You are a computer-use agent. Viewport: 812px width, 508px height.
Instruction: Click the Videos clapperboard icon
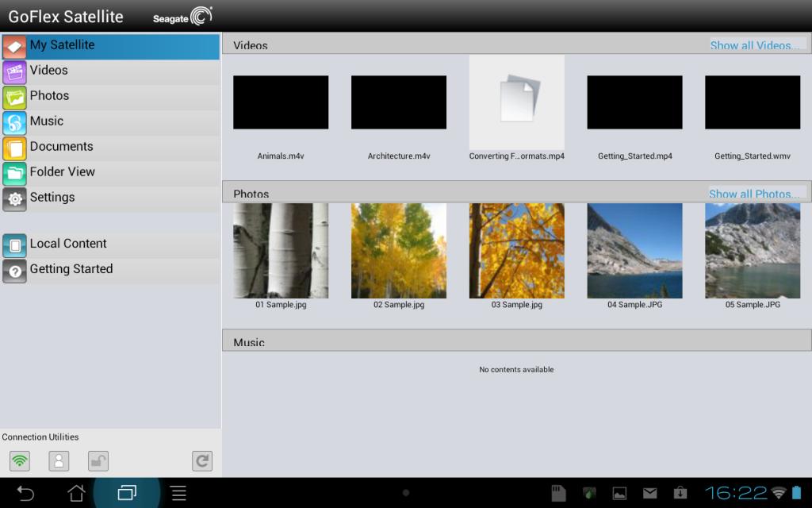pos(14,72)
